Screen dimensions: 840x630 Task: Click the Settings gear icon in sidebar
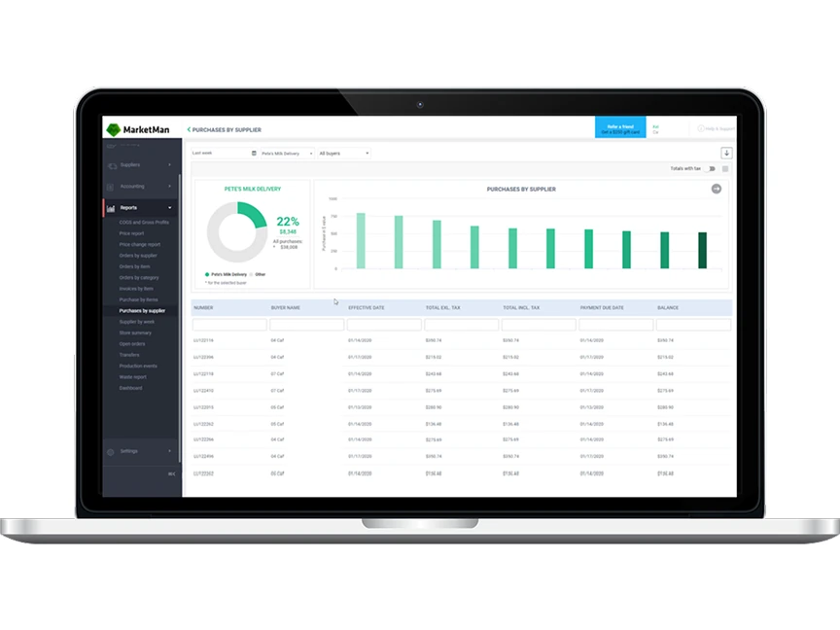[111, 451]
